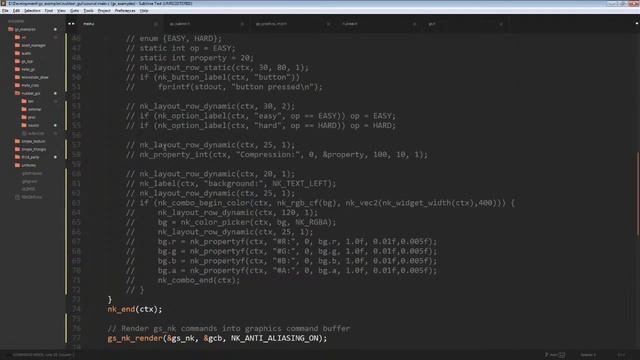
Task: Open the Find menu
Action: pyautogui.click(x=49, y=11)
